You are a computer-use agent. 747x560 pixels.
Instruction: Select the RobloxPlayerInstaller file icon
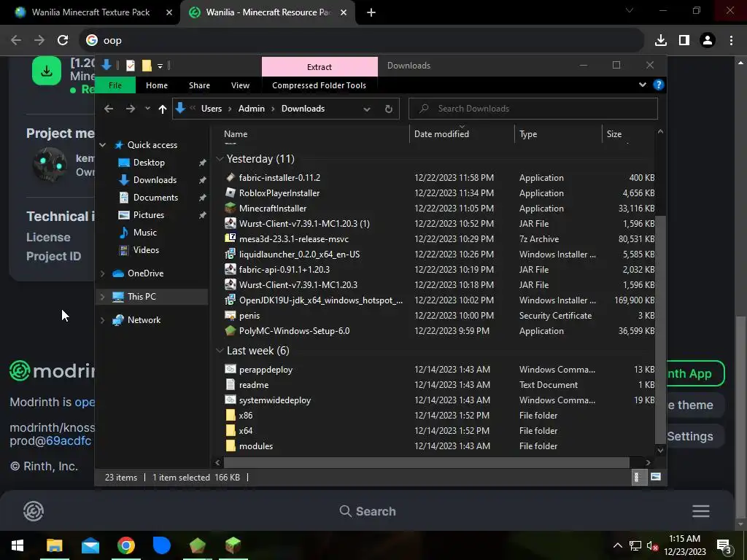[231, 192]
